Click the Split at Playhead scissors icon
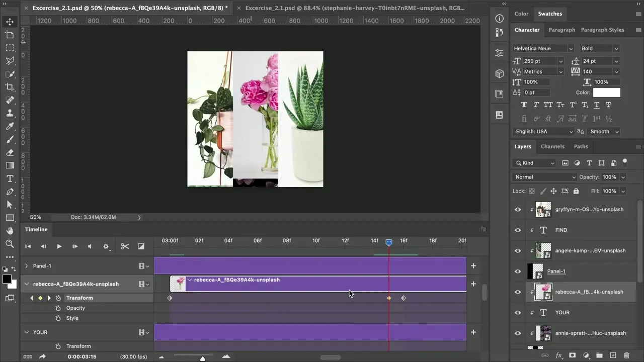 point(125,246)
